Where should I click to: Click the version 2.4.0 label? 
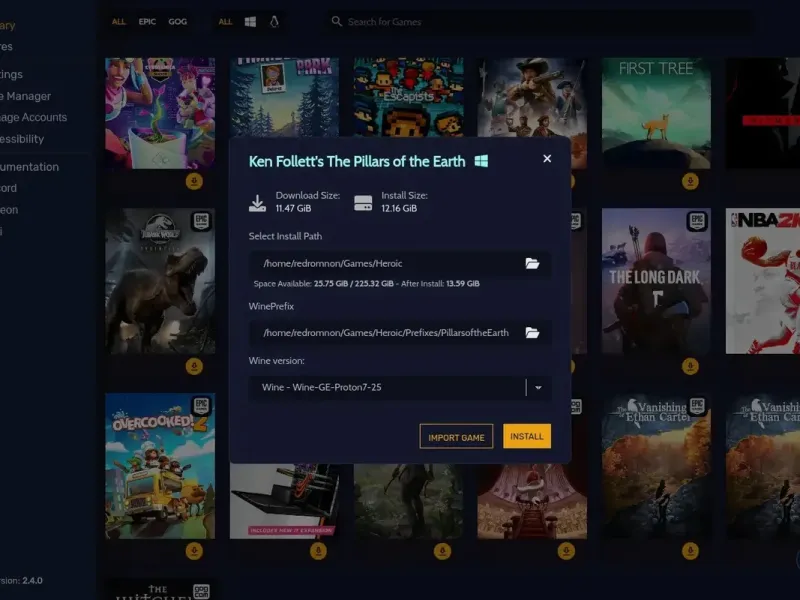click(21, 581)
